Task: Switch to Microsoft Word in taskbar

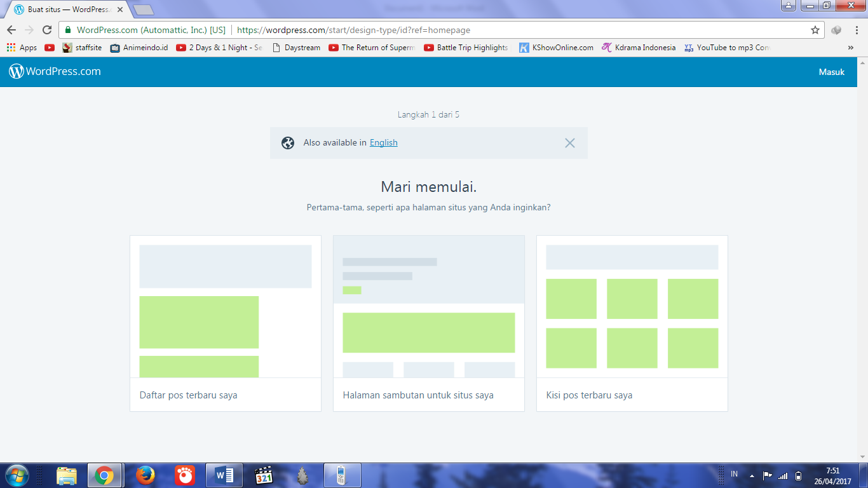Action: pyautogui.click(x=224, y=475)
